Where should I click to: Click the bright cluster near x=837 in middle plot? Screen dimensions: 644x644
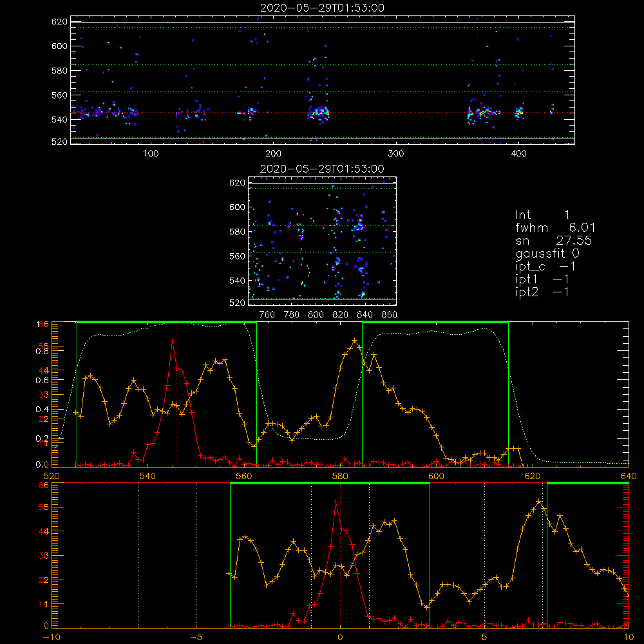[359, 224]
